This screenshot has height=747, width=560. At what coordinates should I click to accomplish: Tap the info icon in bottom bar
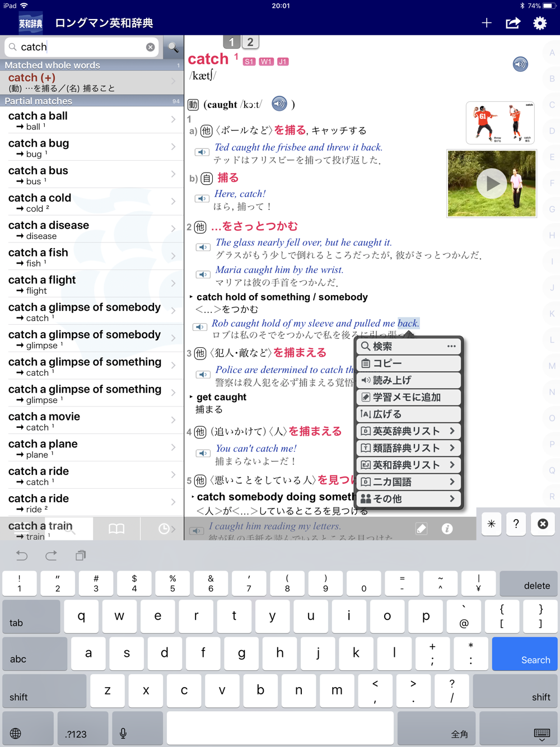tap(447, 529)
